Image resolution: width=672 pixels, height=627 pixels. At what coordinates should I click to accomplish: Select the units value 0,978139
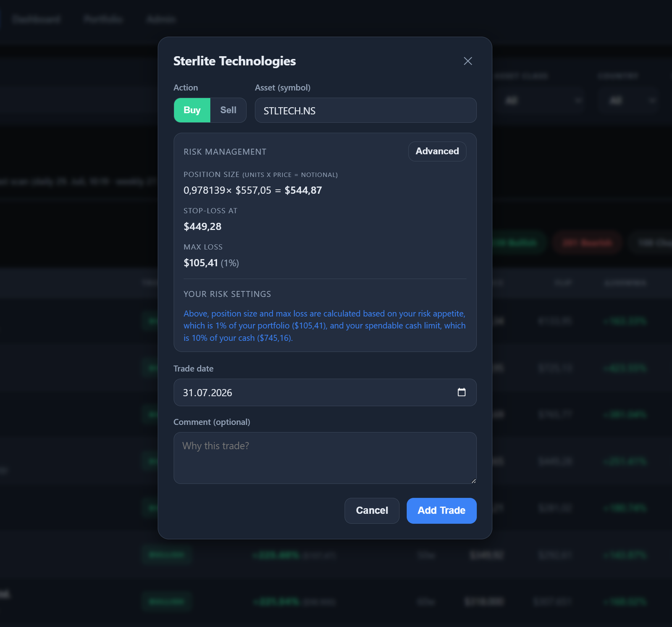tap(205, 190)
